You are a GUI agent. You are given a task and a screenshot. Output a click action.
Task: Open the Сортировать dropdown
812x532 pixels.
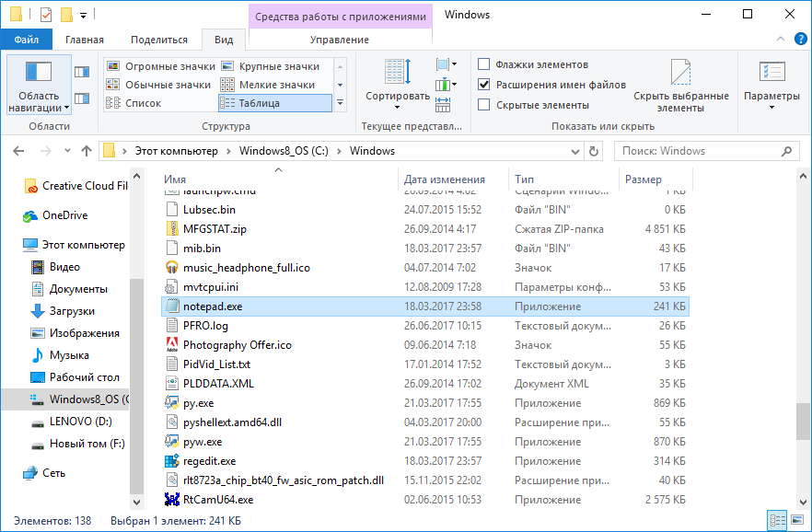click(397, 85)
